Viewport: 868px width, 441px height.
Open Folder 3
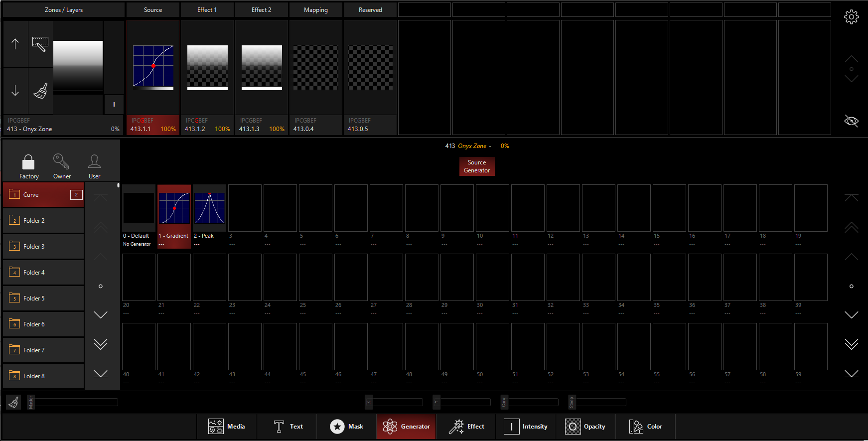coord(43,247)
